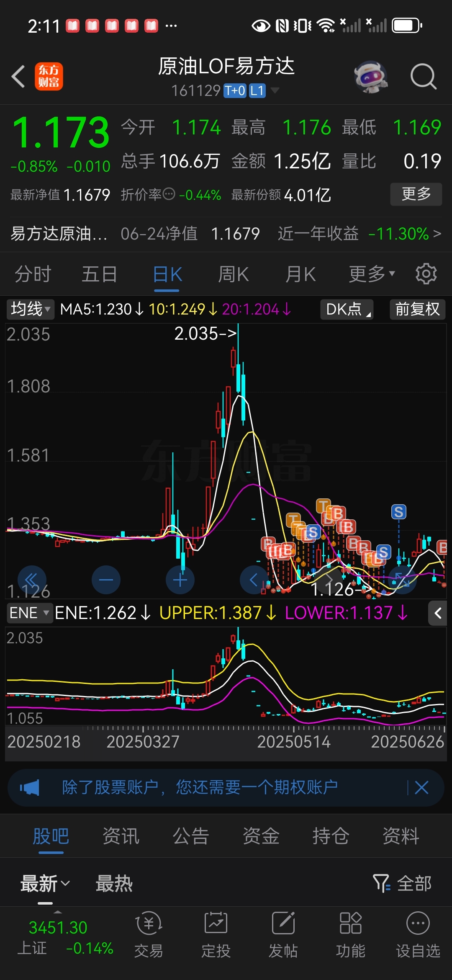
Task: Open 折价率 info icon
Action: pos(169,194)
